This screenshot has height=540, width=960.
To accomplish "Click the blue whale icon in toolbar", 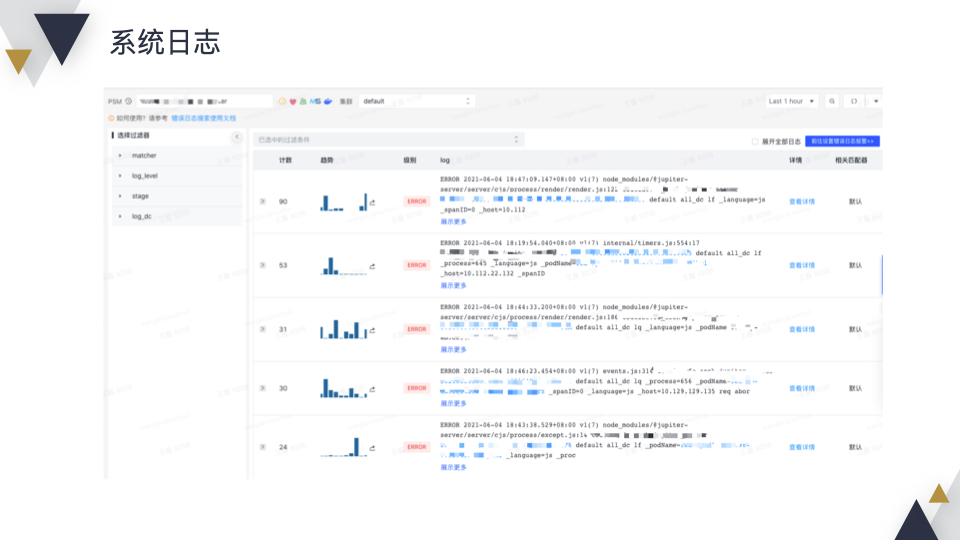I will coord(328,101).
